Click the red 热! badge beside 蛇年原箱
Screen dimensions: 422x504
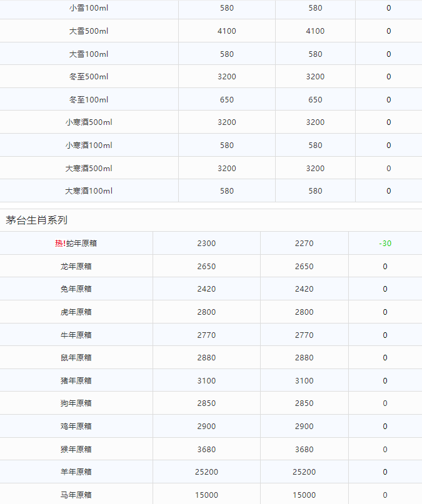tap(60, 244)
